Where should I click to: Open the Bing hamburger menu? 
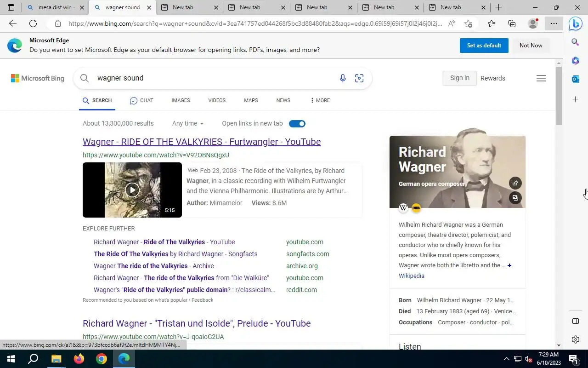click(x=541, y=78)
